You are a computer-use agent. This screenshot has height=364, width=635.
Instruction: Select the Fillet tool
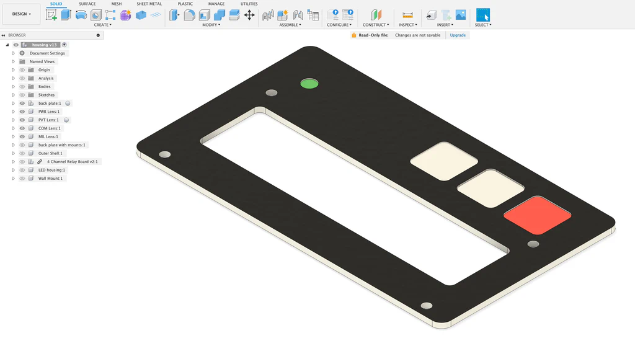(189, 15)
